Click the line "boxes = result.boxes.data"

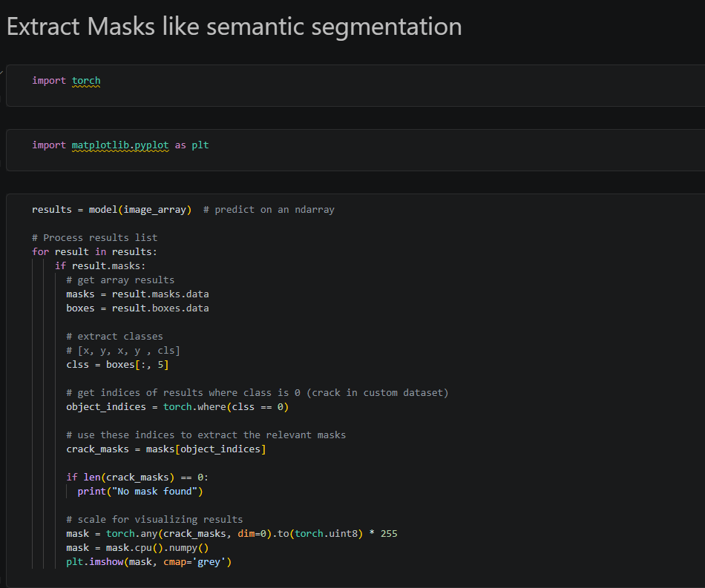[137, 308]
